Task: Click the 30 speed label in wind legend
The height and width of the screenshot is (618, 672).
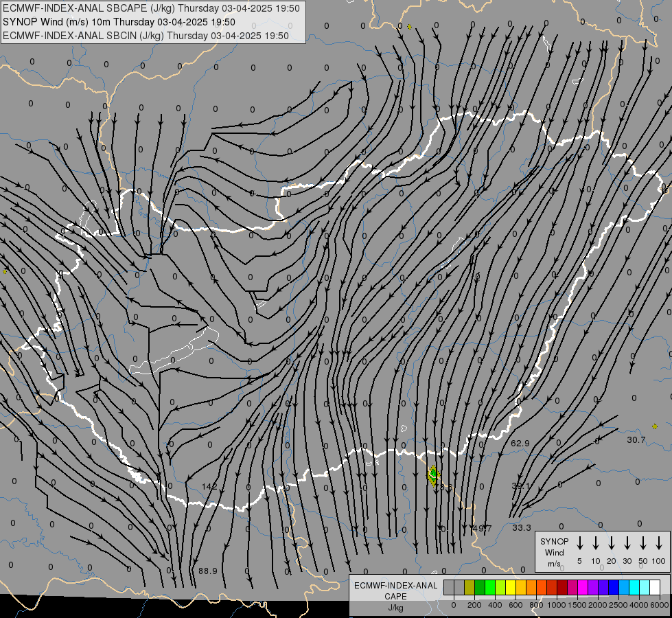Action: pos(627,561)
